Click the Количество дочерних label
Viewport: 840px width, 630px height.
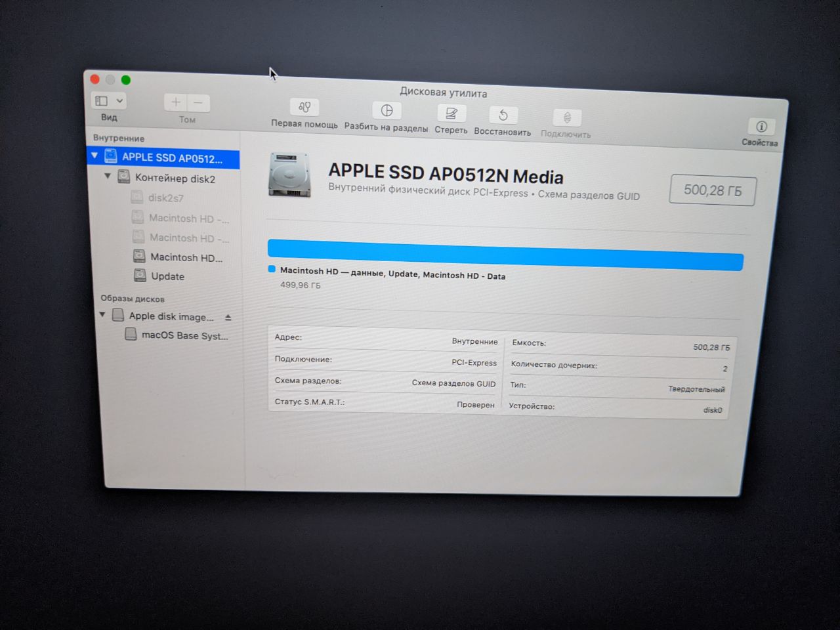pos(554,365)
